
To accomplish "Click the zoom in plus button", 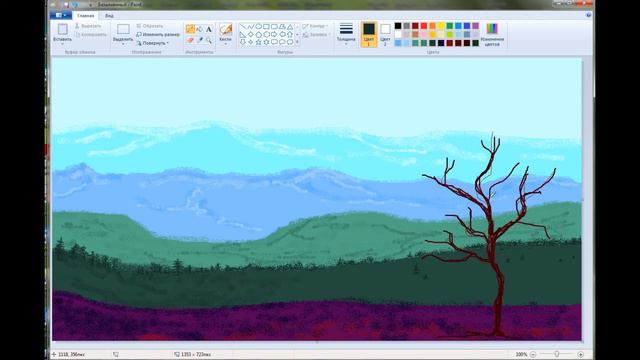I will point(580,354).
